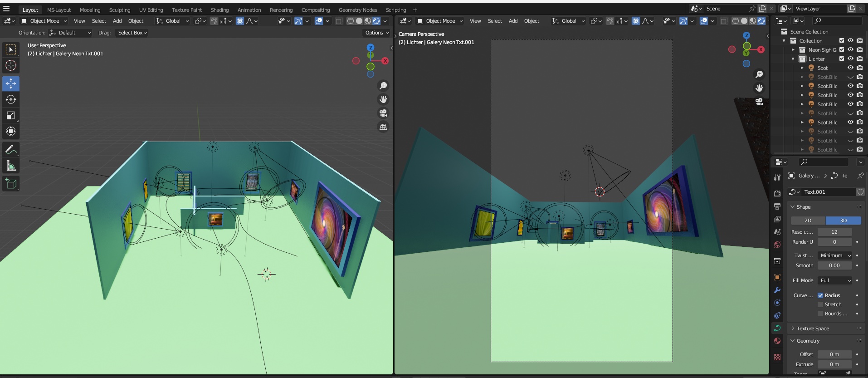
Task: Uncheck the Radius checkbox
Action: [x=820, y=295]
